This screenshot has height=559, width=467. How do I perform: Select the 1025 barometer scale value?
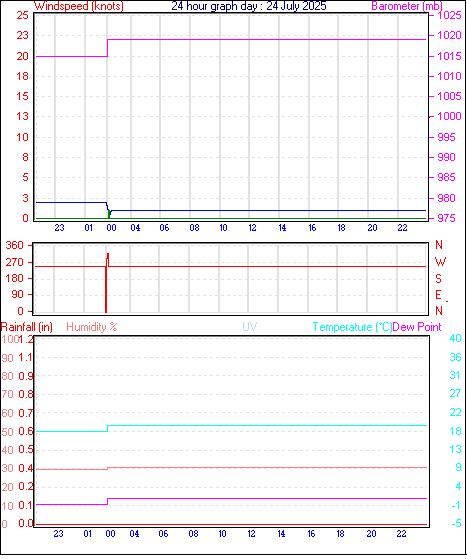click(x=450, y=15)
